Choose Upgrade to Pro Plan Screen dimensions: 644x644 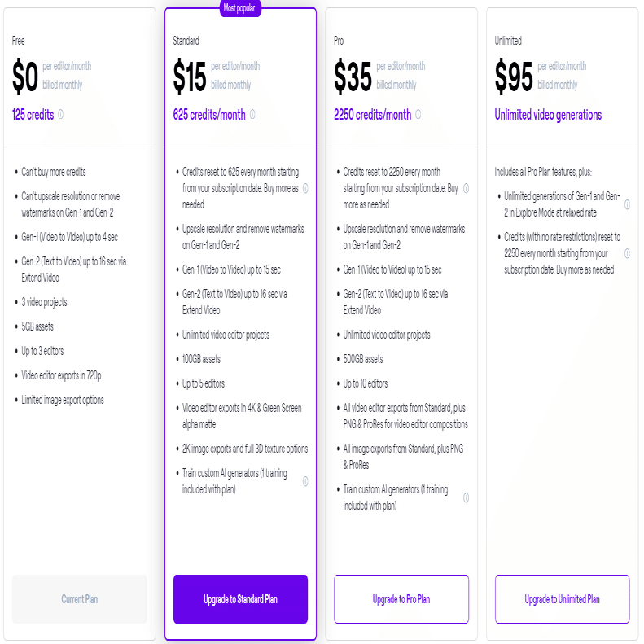[x=401, y=599]
